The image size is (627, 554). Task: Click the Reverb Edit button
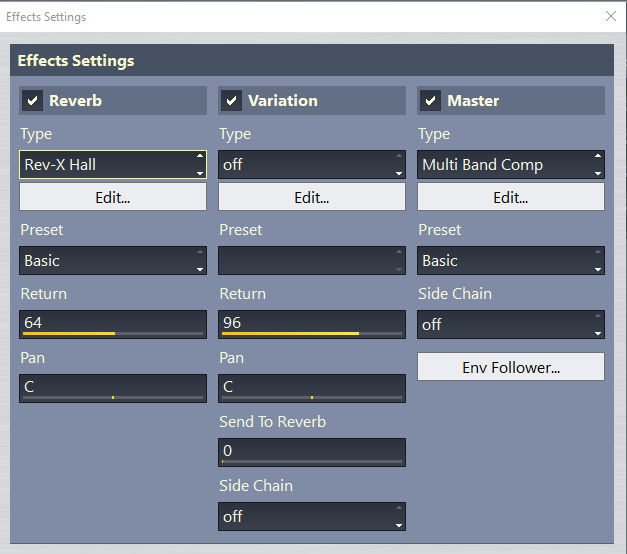click(113, 197)
